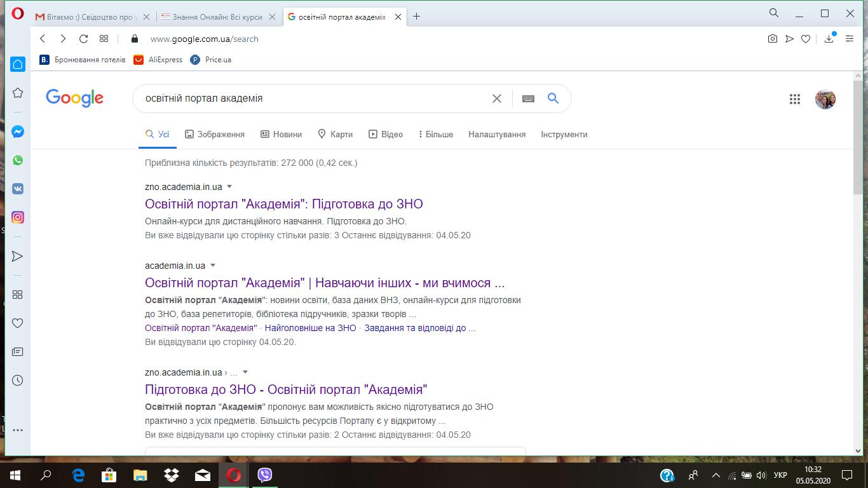The image size is (868, 488).
Task: Clear the Google search box with X
Action: pyautogui.click(x=497, y=98)
